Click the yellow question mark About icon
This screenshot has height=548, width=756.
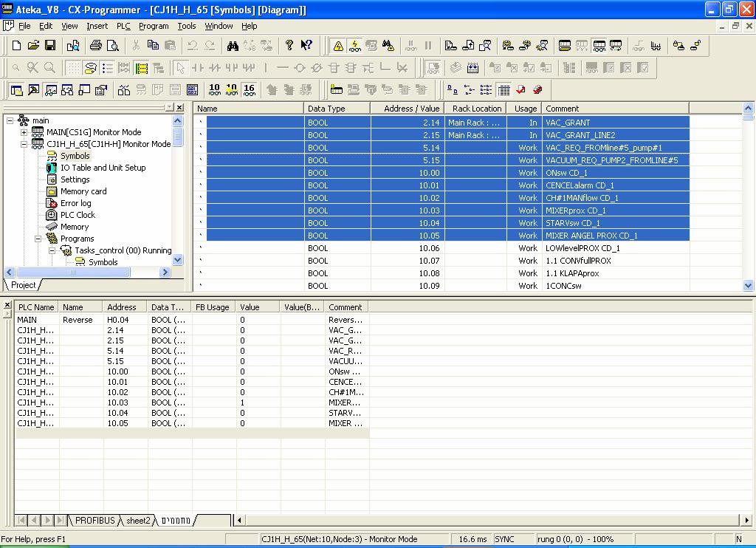(x=289, y=45)
